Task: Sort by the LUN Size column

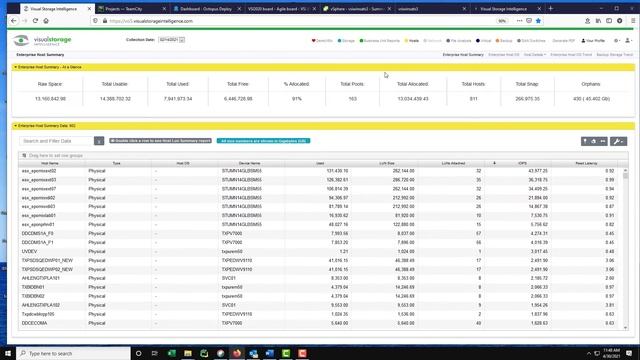Action: (387, 163)
